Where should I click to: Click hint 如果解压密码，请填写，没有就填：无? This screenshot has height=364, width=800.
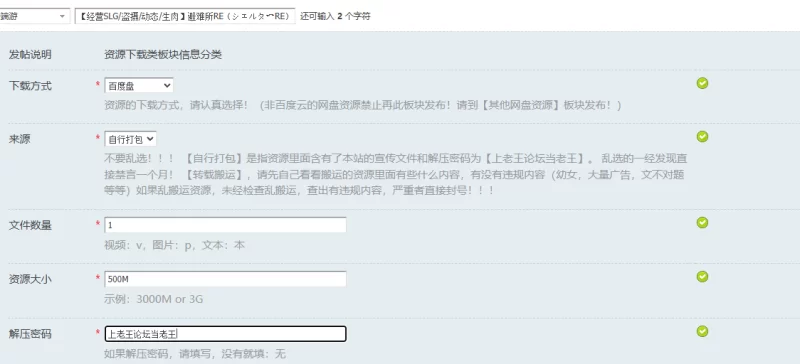(195, 353)
